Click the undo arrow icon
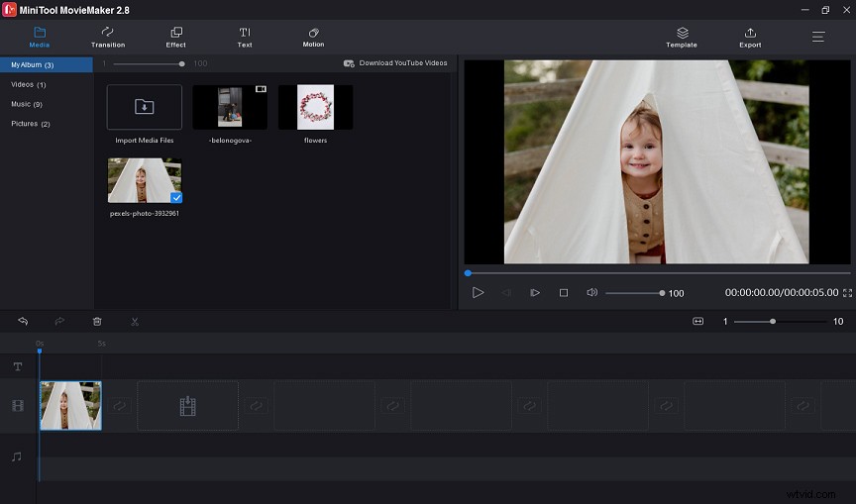This screenshot has width=856, height=504. click(x=23, y=322)
